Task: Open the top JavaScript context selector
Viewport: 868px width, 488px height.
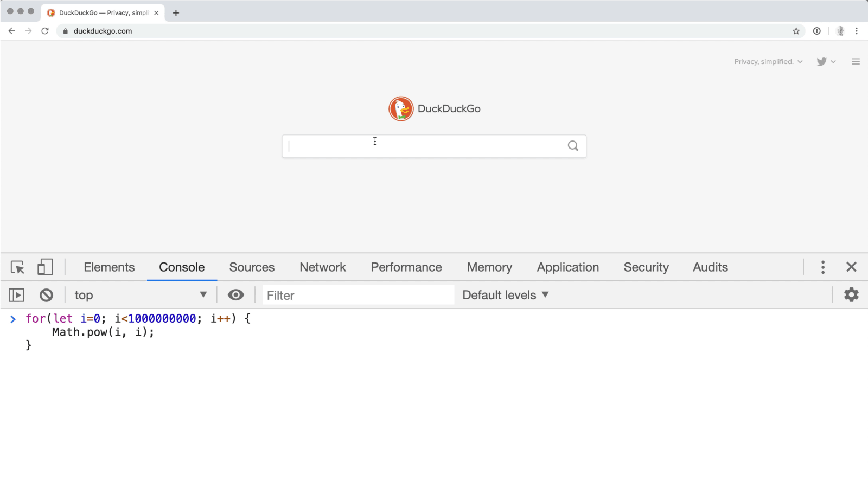Action: 141,295
